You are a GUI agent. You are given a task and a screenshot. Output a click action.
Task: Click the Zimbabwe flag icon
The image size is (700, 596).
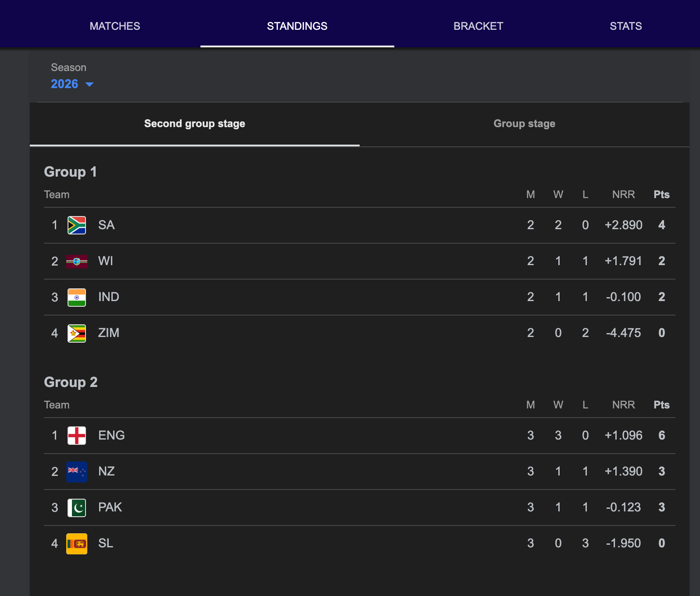tap(77, 333)
